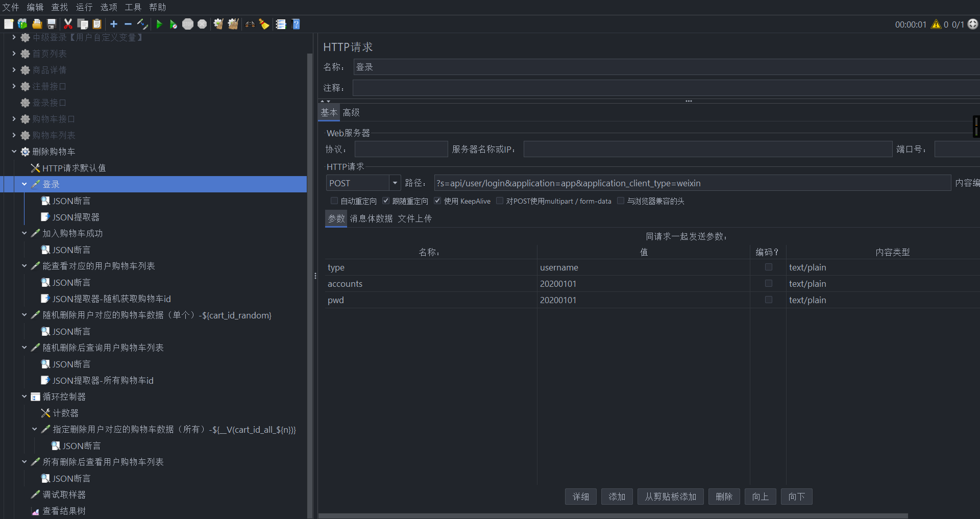Expand the 首页列表 thread group
Viewport: 980px width, 519px height.
coord(14,54)
